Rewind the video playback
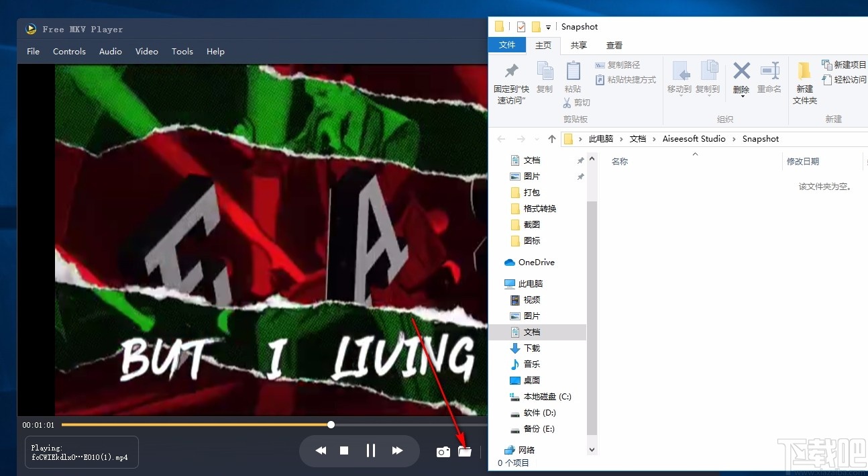 tap(321, 450)
